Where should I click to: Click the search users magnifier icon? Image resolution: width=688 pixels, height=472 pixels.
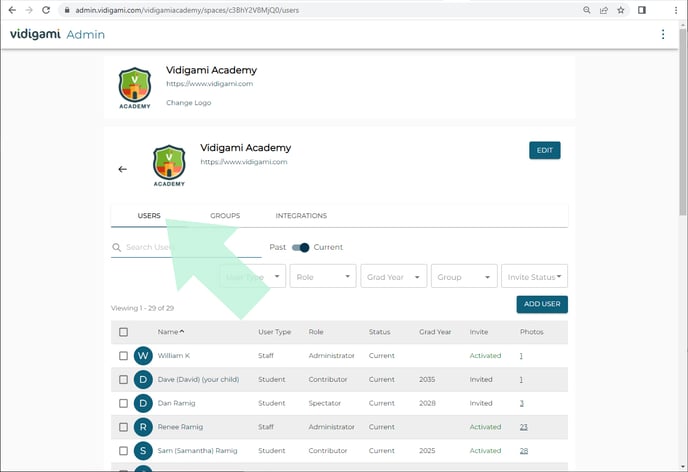pyautogui.click(x=116, y=247)
